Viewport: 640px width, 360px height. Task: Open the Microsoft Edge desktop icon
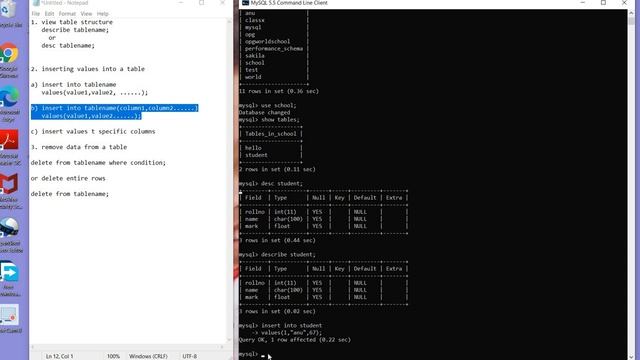pos(9,97)
